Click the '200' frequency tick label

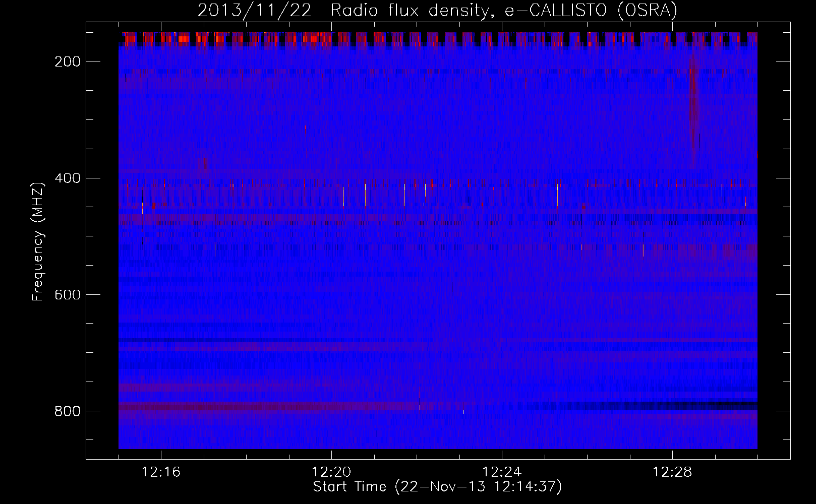coord(67,61)
